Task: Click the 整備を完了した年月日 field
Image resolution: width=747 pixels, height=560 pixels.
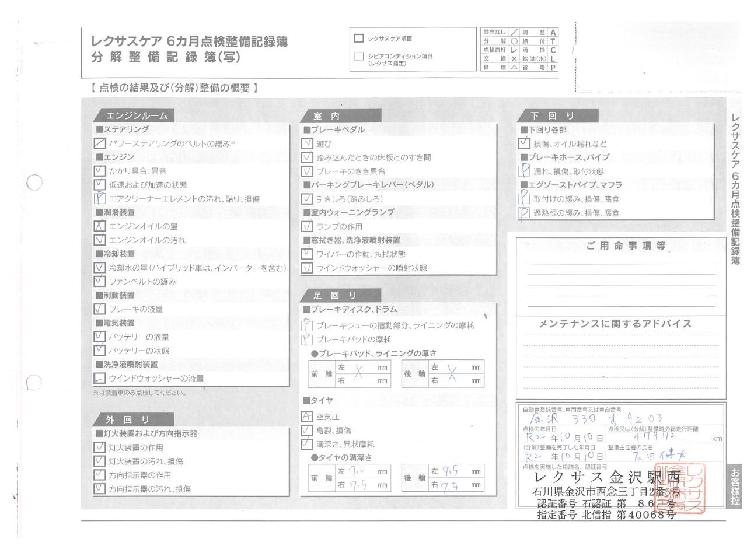Action: coord(563,453)
